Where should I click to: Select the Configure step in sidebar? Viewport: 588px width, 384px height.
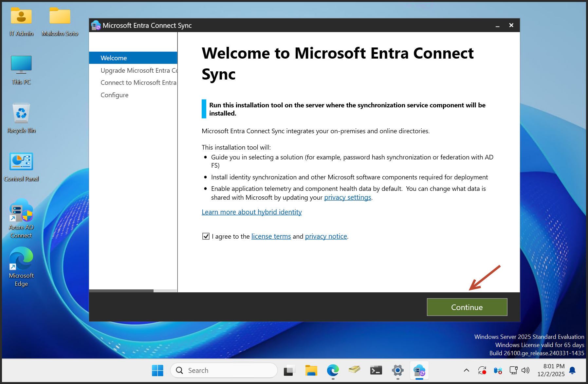[115, 95]
